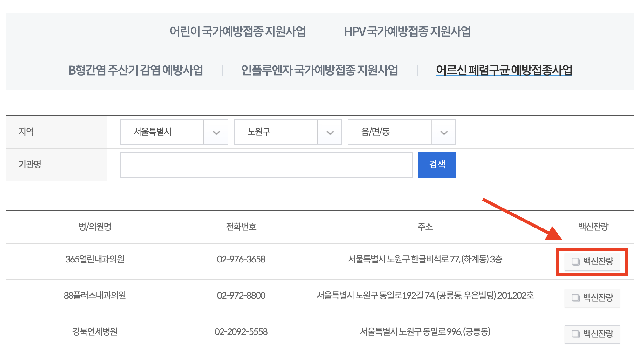Toggle 백신잔량 checkbox for 강북연세병원

pyautogui.click(x=575, y=334)
